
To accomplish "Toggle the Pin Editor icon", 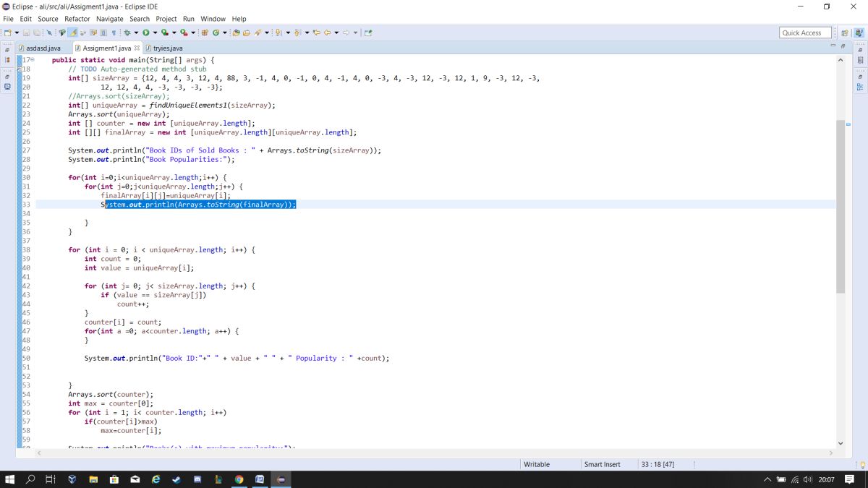I will 368,33.
